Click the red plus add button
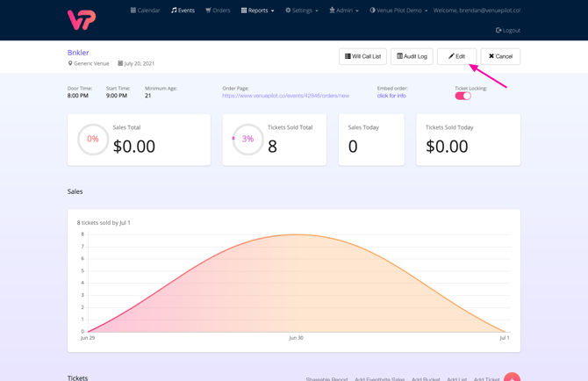Viewport: 588px width, 381px height. (x=512, y=377)
